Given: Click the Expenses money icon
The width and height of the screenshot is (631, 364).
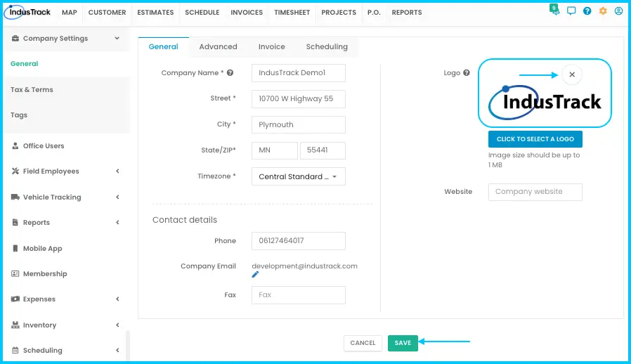Looking at the screenshot, I should [15, 299].
